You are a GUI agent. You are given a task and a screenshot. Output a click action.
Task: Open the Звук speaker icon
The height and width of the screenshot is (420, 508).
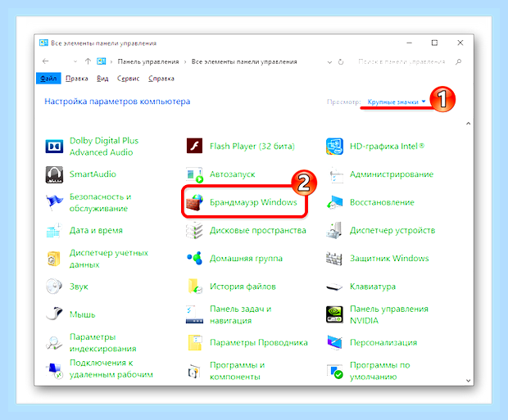click(54, 287)
